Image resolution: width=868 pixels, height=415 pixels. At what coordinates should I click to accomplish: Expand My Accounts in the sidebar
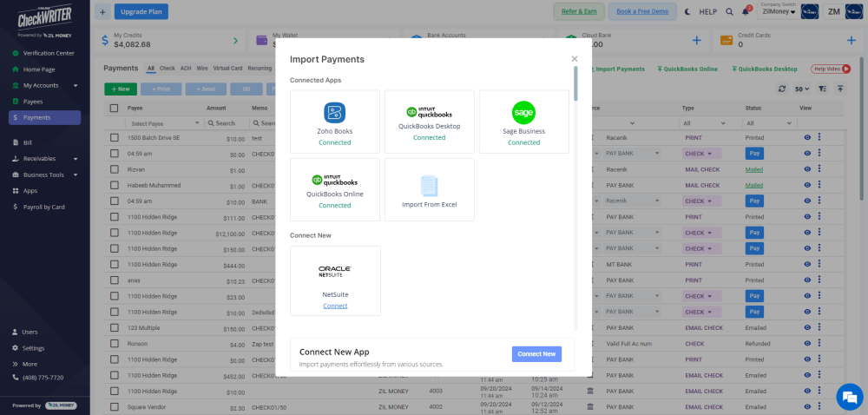click(x=76, y=85)
